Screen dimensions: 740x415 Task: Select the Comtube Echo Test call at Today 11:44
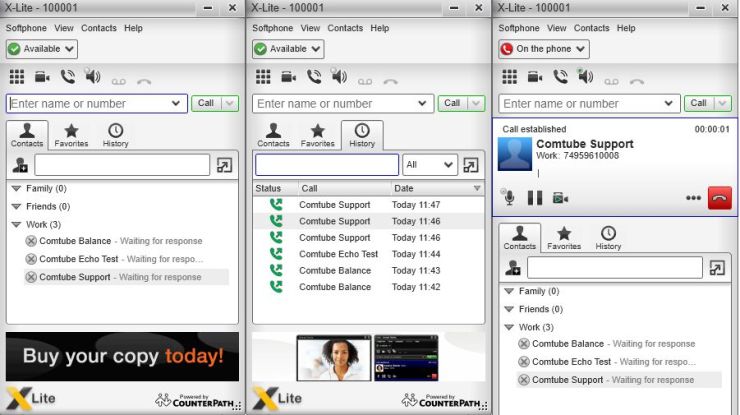point(369,254)
